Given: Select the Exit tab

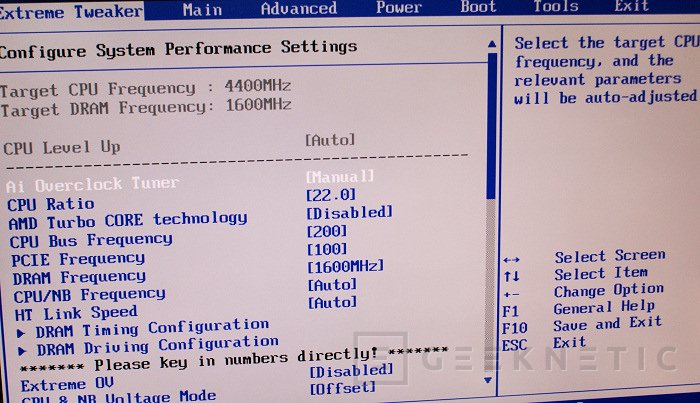Looking at the screenshot, I should pyautogui.click(x=631, y=6).
